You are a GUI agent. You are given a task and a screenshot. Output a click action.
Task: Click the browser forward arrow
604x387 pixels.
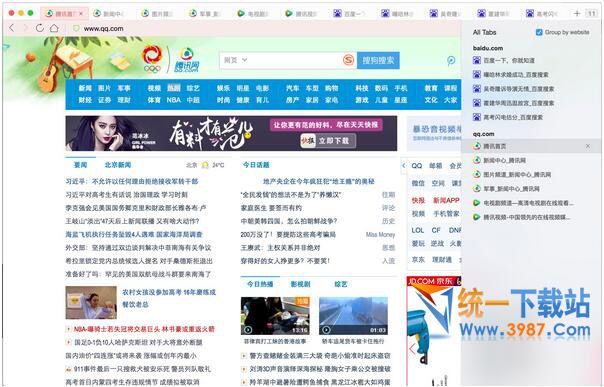click(x=25, y=28)
